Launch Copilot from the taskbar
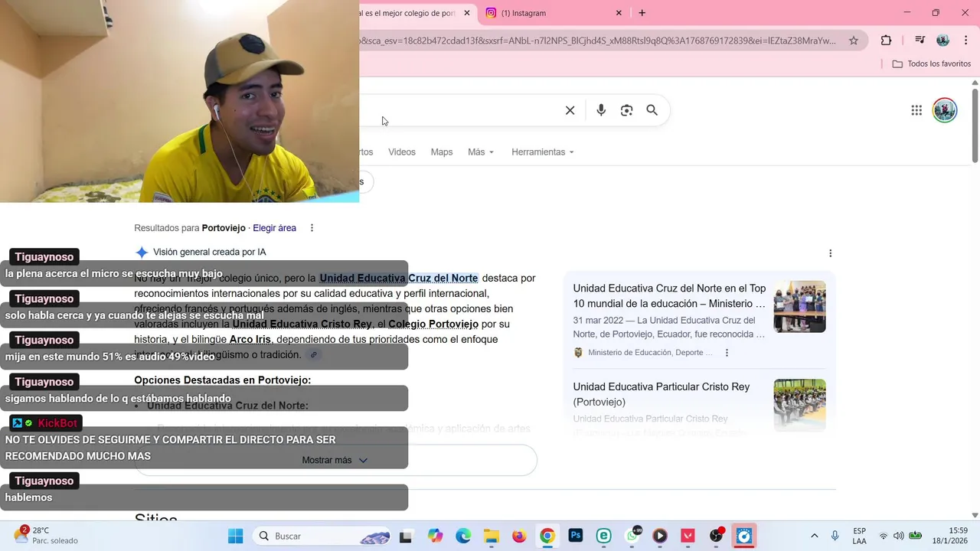The height and width of the screenshot is (551, 980). tap(435, 536)
